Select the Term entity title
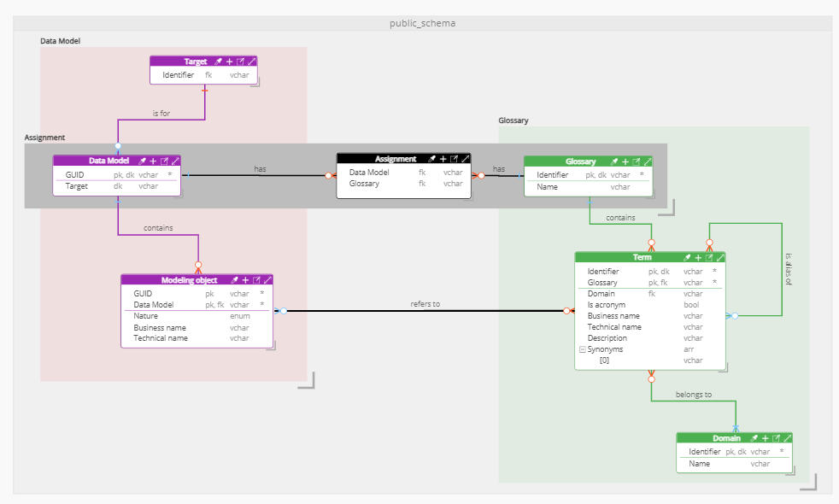The image size is (839, 504). (642, 257)
